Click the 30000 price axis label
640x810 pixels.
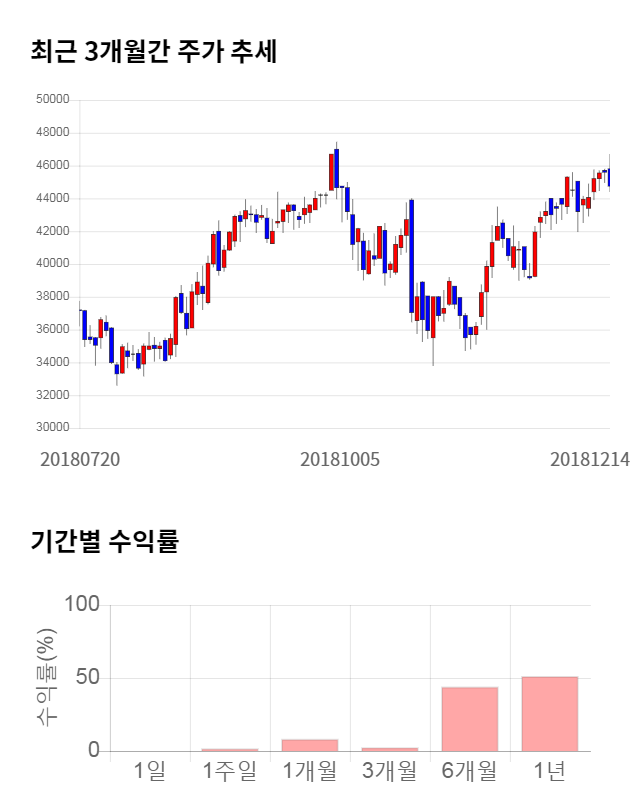tap(52, 428)
